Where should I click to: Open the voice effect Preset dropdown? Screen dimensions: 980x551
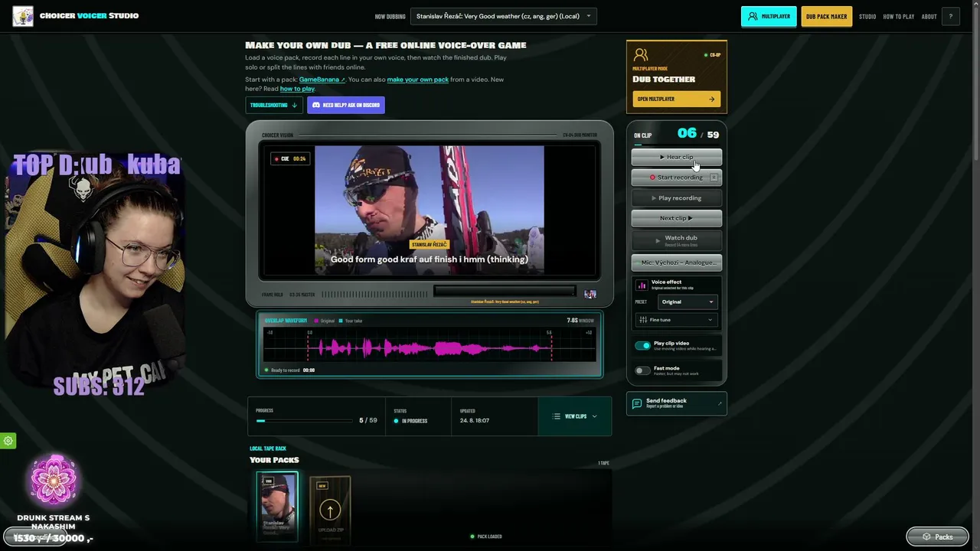pyautogui.click(x=688, y=302)
